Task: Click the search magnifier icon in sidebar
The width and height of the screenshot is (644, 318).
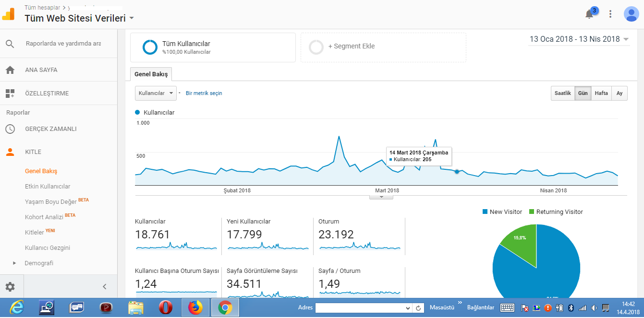Action: 10,44
